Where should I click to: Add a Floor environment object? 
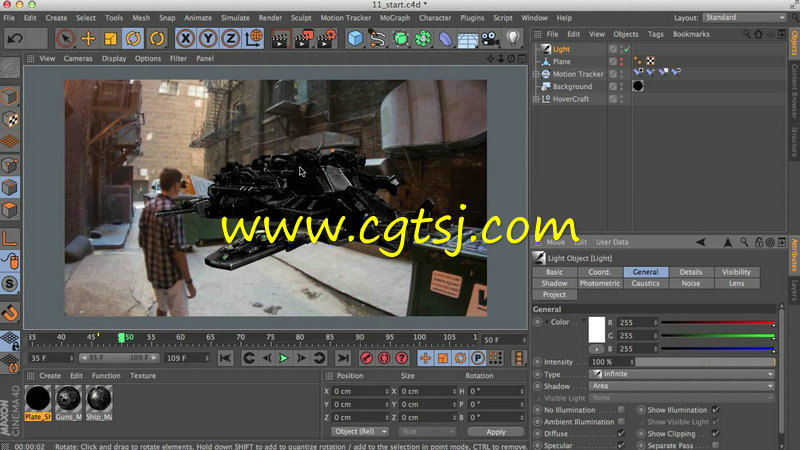[x=468, y=38]
